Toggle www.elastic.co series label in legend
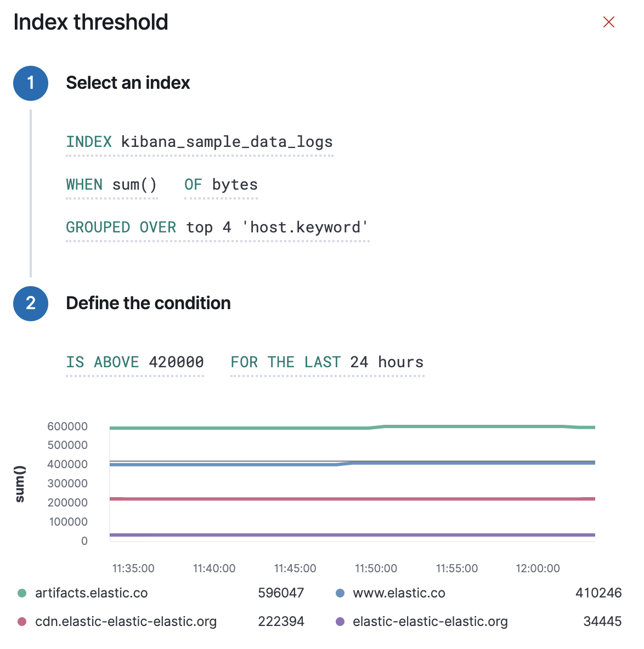The height and width of the screenshot is (649, 644). coord(399,593)
